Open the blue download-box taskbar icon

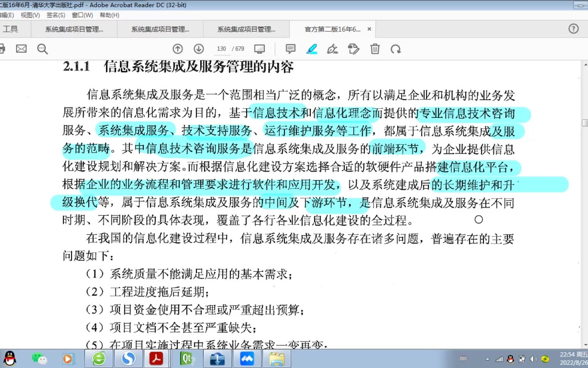tap(217, 358)
